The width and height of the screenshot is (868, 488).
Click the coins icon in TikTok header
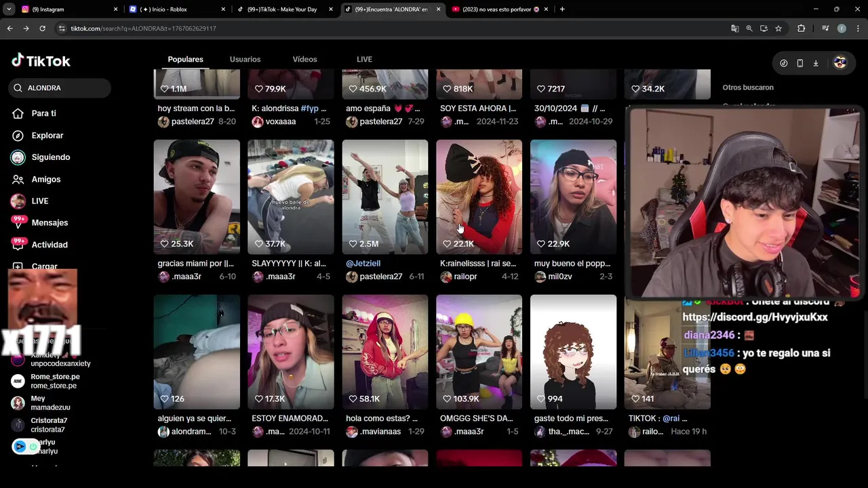tap(784, 63)
